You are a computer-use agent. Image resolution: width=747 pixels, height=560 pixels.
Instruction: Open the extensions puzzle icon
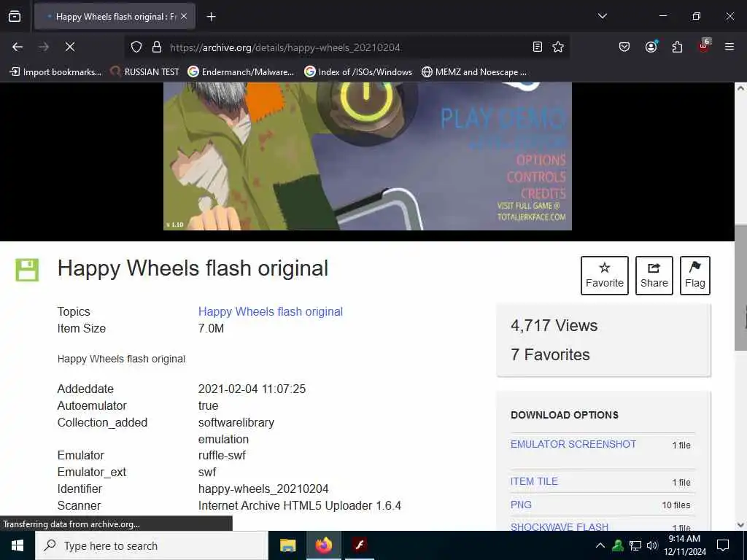(677, 47)
